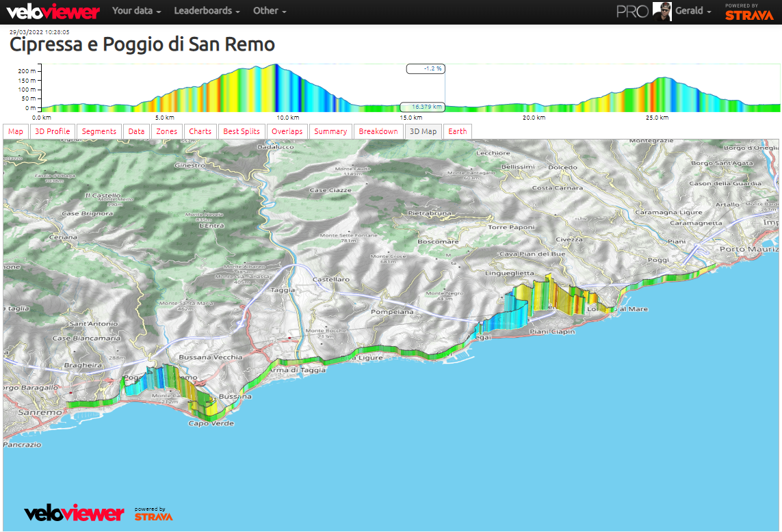
Task: Switch to the Breakdown tab
Action: click(378, 131)
